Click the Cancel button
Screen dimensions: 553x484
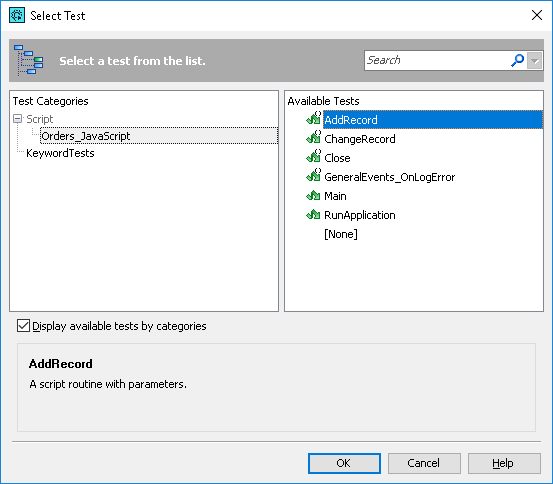pyautogui.click(x=424, y=463)
